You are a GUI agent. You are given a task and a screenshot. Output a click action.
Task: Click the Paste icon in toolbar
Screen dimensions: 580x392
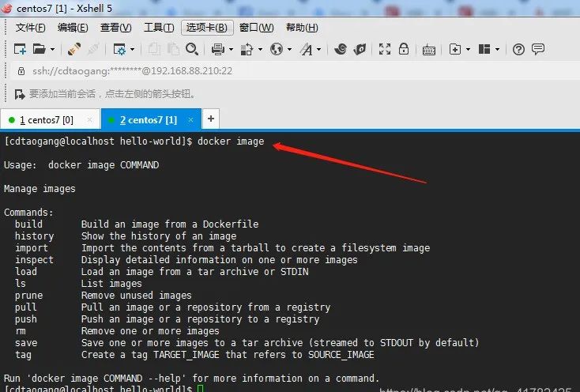point(173,49)
